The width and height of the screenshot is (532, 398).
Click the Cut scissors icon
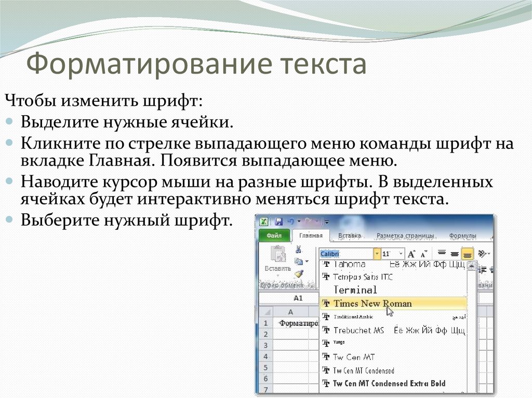298,249
